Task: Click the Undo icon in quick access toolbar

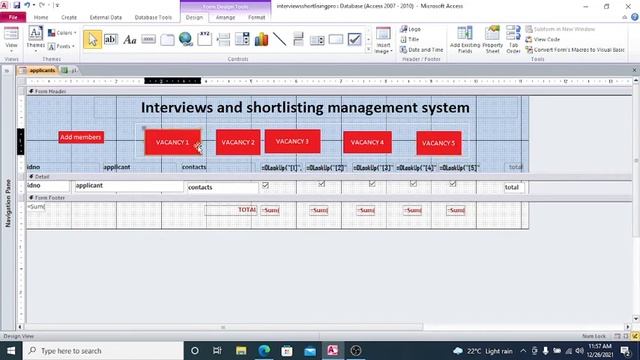Action: pyautogui.click(x=27, y=5)
